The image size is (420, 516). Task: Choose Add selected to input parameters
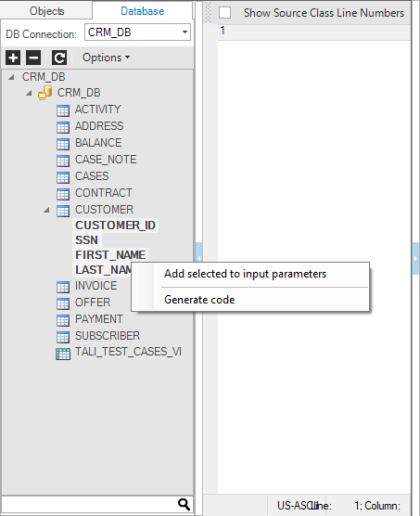[x=245, y=274]
